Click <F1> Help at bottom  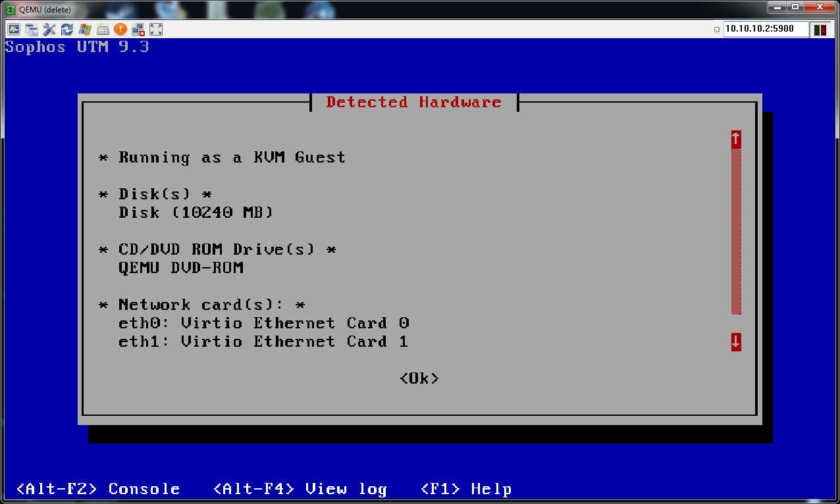point(466,489)
